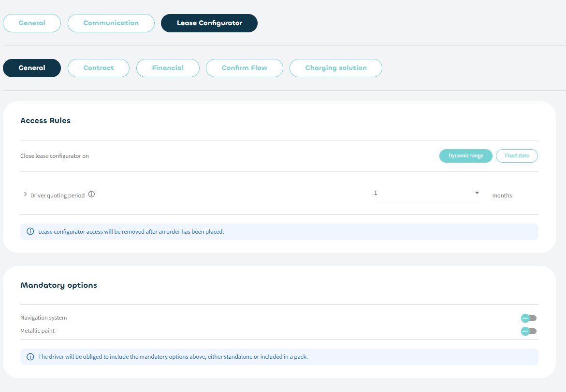Open the quoting period dropdown arrow
Viewport: 566px width, 392px height.
(x=477, y=193)
